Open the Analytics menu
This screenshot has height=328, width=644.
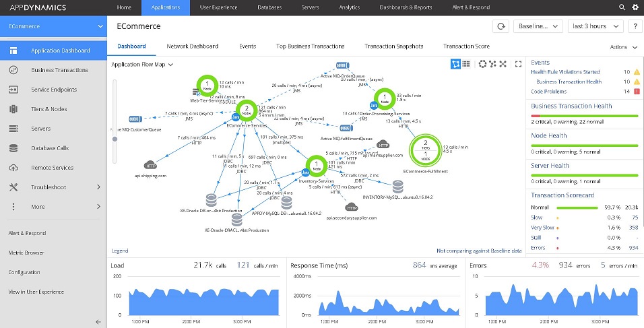coord(350,7)
